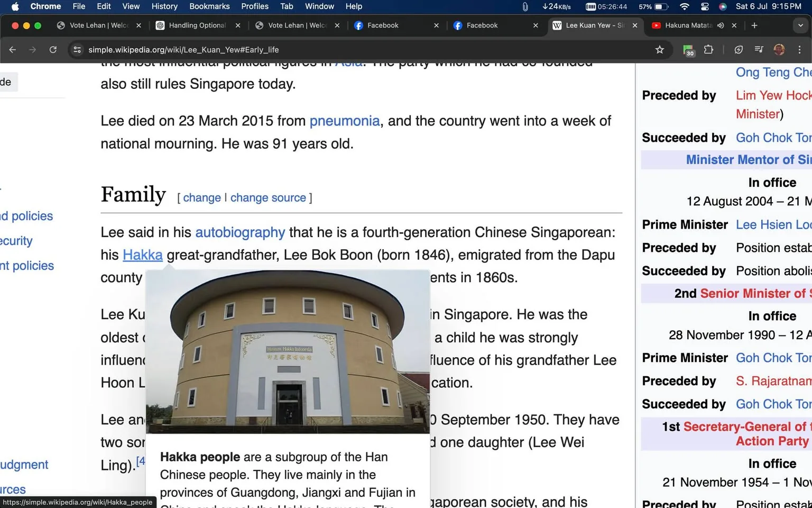Click the energy saver leaf icon

tap(738, 49)
